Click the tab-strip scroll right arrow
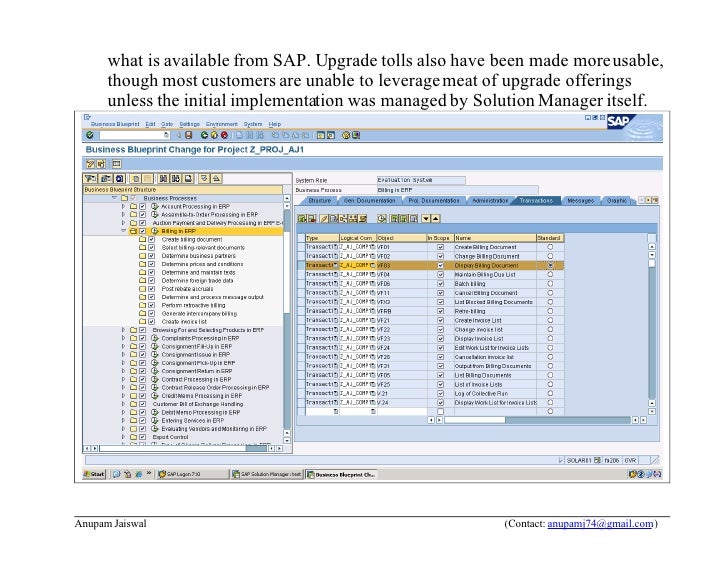 click(x=649, y=200)
